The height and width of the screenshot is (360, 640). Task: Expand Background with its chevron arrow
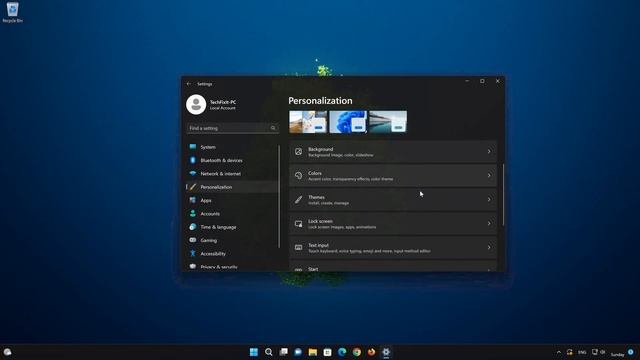[489, 151]
